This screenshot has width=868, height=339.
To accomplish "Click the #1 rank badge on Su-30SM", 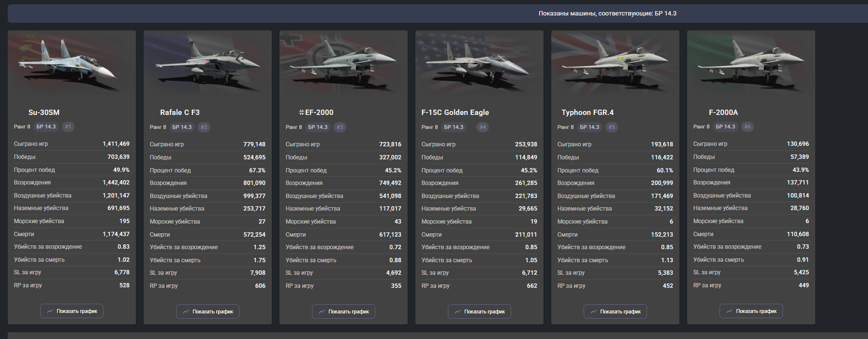I will (x=68, y=127).
